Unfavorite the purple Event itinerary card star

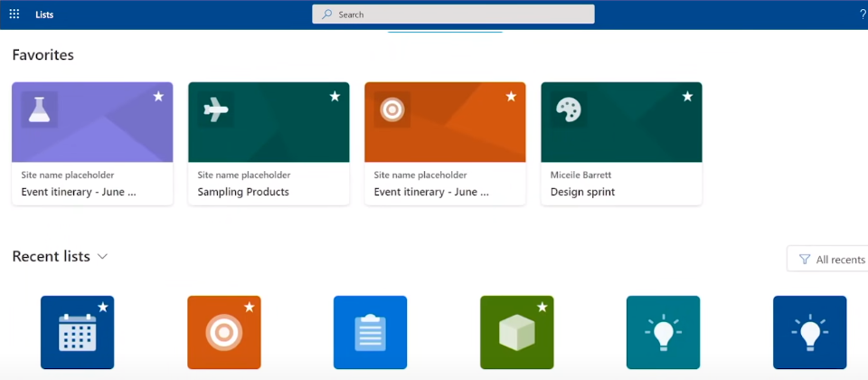click(x=158, y=97)
